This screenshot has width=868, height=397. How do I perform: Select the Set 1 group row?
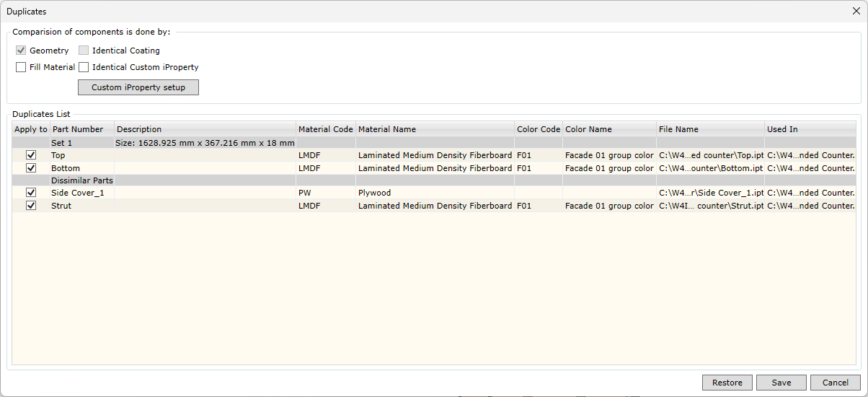pyautogui.click(x=434, y=143)
